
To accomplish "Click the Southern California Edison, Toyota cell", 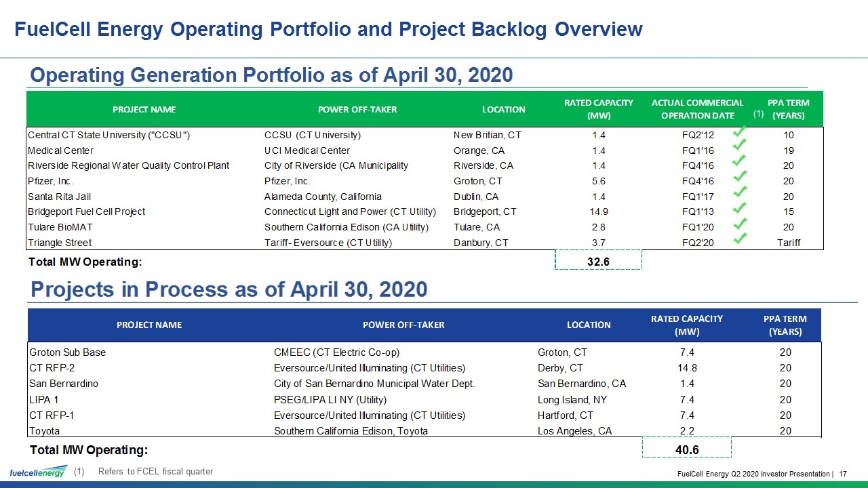I will 351,431.
